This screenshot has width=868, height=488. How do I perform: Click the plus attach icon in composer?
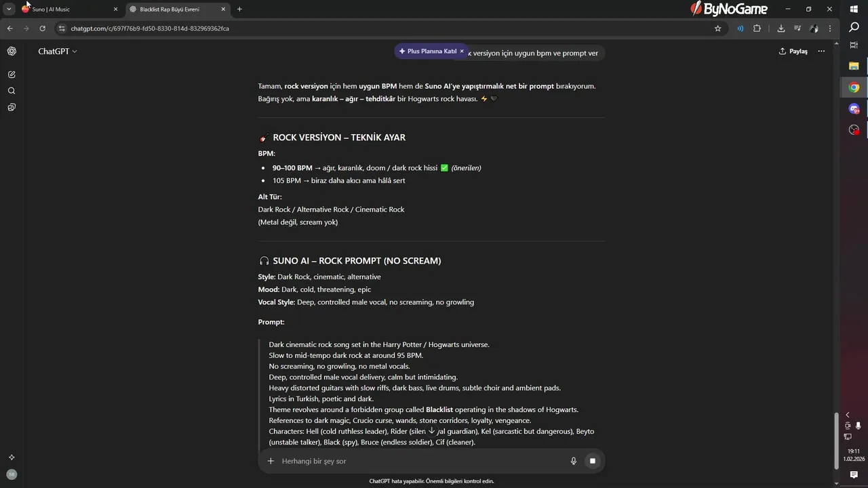pyautogui.click(x=271, y=461)
